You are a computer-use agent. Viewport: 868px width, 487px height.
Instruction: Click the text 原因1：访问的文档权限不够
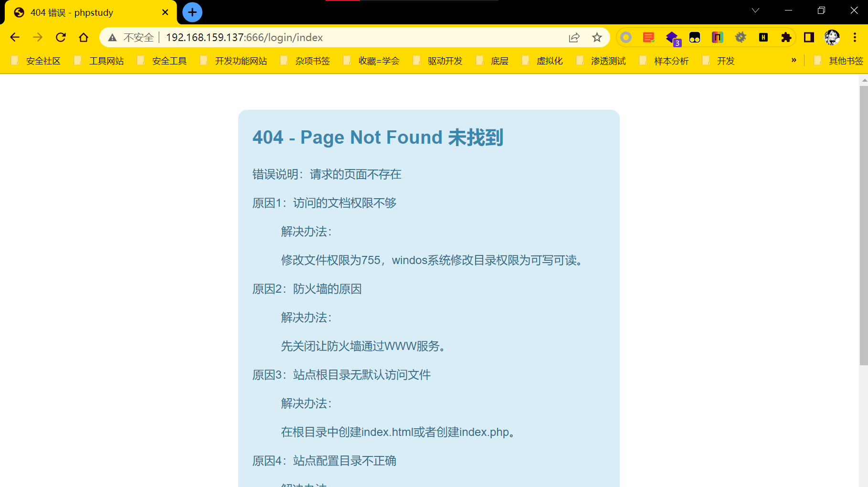pyautogui.click(x=324, y=203)
